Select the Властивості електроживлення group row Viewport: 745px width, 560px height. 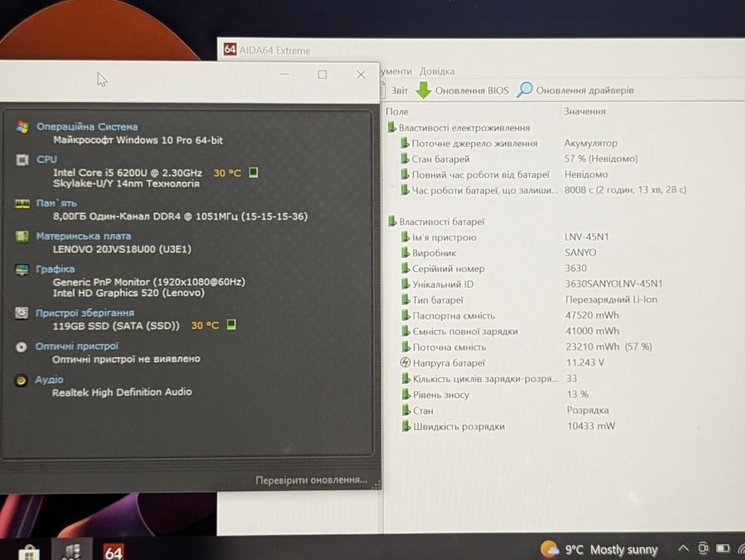459,127
